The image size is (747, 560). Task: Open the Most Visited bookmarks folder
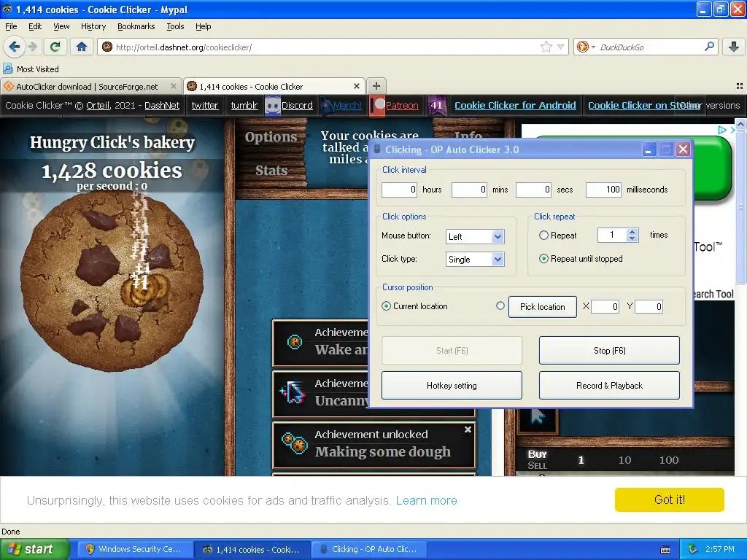[x=31, y=69]
